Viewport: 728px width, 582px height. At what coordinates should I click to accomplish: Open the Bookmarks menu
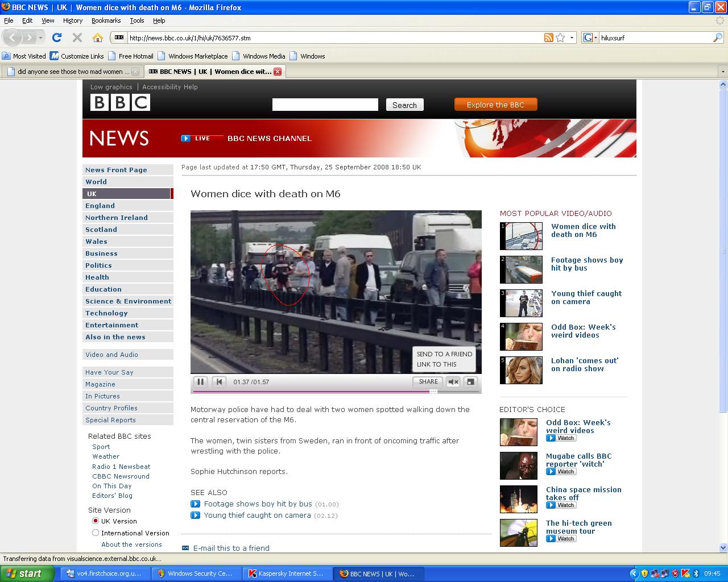(x=106, y=20)
